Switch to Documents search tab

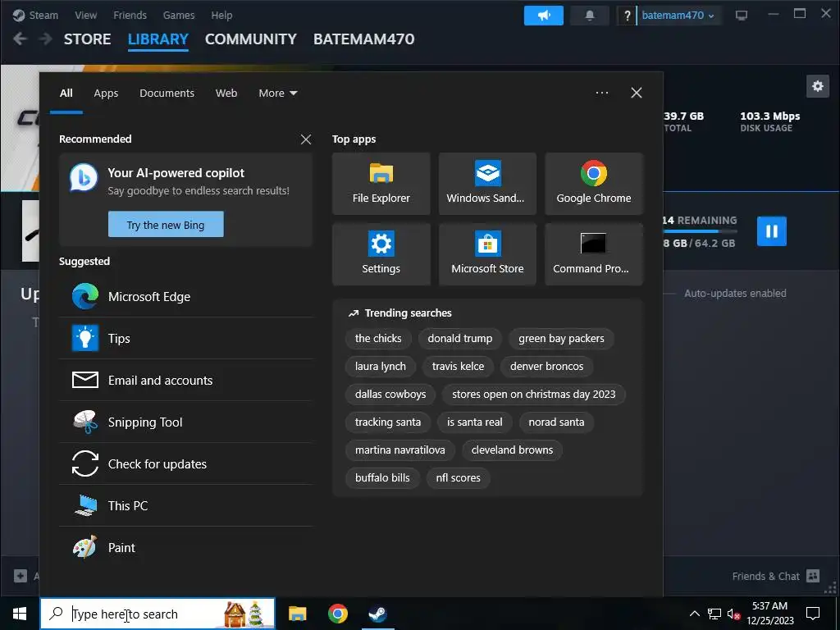pos(167,94)
